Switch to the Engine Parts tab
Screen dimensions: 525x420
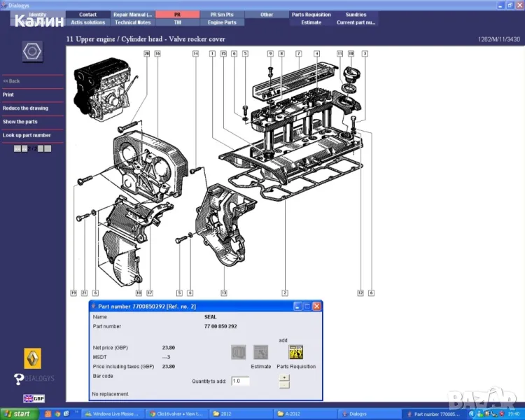[x=222, y=22]
